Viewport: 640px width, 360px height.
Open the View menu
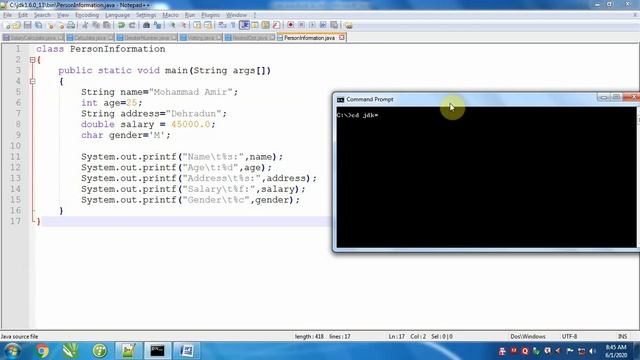tap(62, 15)
